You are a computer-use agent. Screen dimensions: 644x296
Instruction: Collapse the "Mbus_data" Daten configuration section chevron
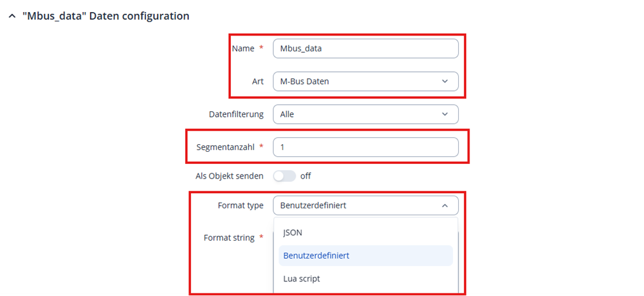11,17
